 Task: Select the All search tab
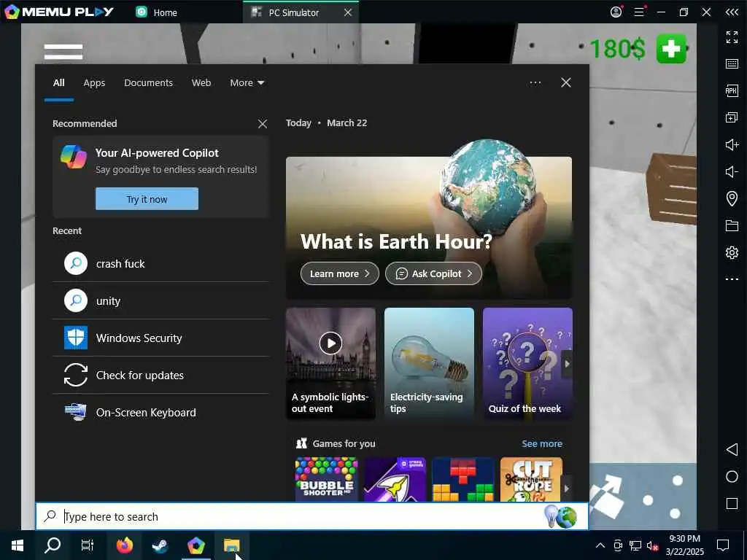pyautogui.click(x=58, y=83)
